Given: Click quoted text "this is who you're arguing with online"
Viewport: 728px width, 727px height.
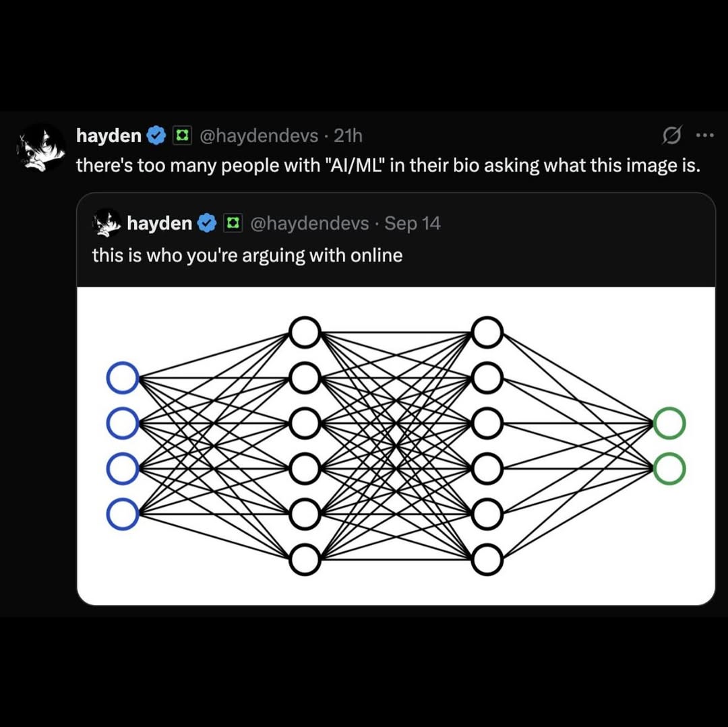Looking at the screenshot, I should pos(247,255).
